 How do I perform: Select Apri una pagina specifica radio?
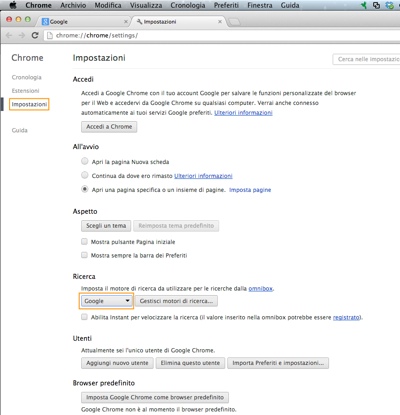tap(85, 189)
